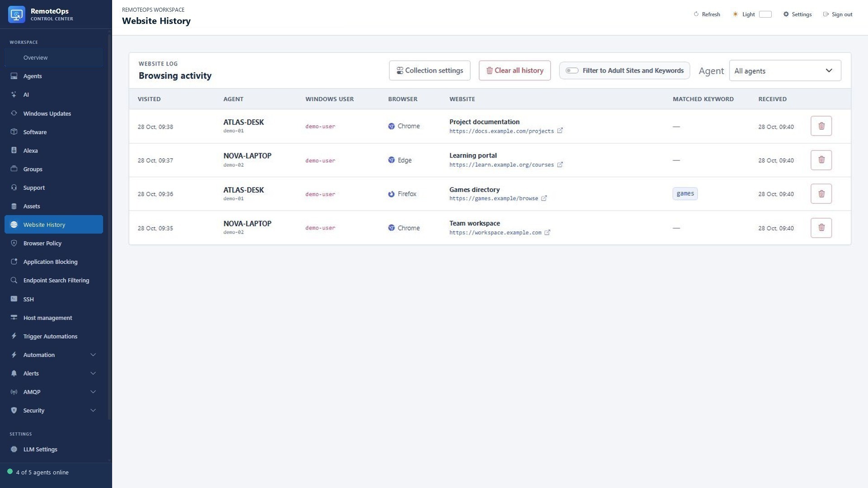Screen dimensions: 868x488
Task: Select Overview in the workspace sidebar
Action: pos(54,57)
